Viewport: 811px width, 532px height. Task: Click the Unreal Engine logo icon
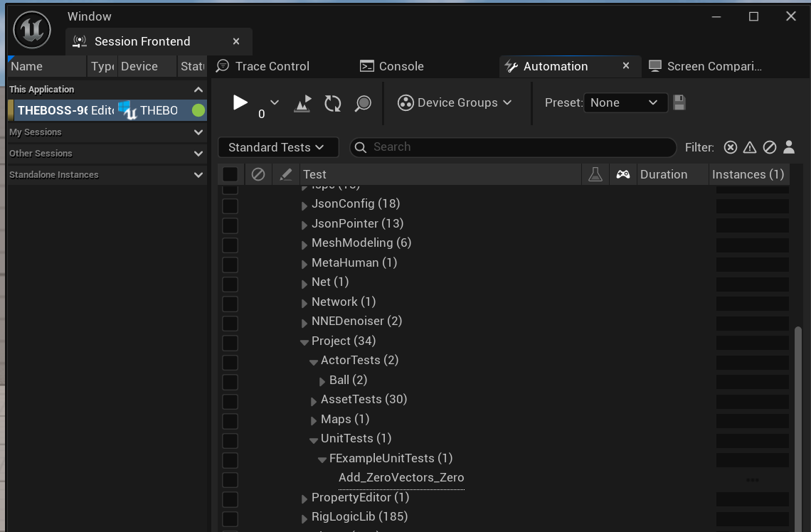32,30
